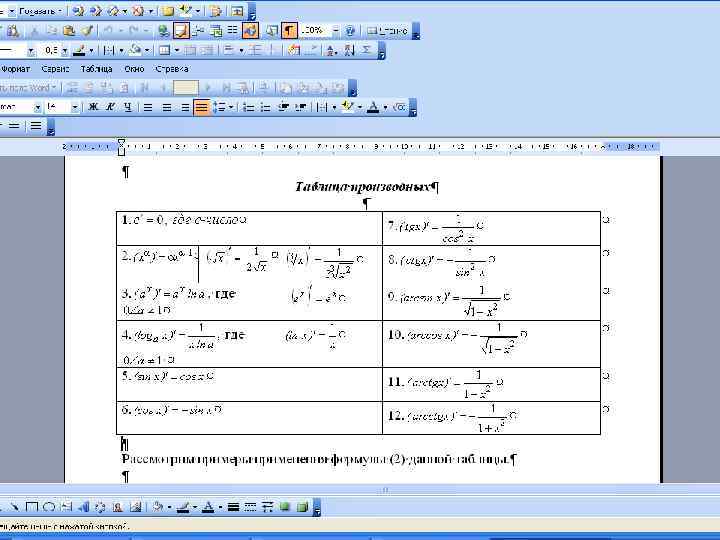720x540 pixels.
Task: Decrease paragraph indent
Action: [x=284, y=107]
